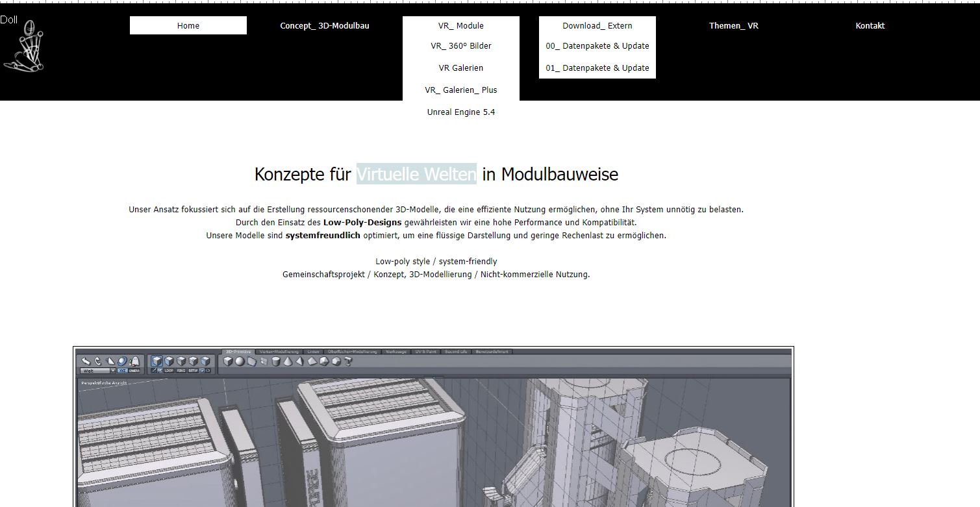Screen dimensions: 980x507
Task: Choose 01_ Datenpakete & Update
Action: (x=597, y=68)
